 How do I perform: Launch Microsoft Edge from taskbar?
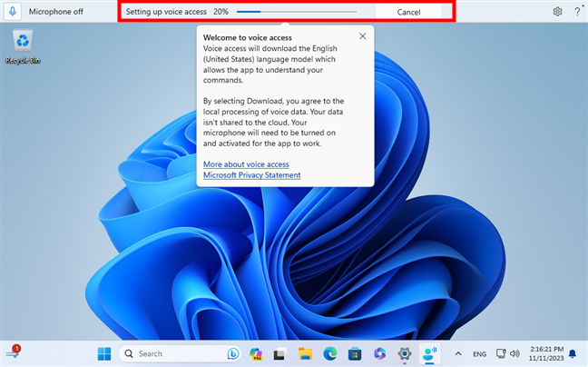pos(330,353)
